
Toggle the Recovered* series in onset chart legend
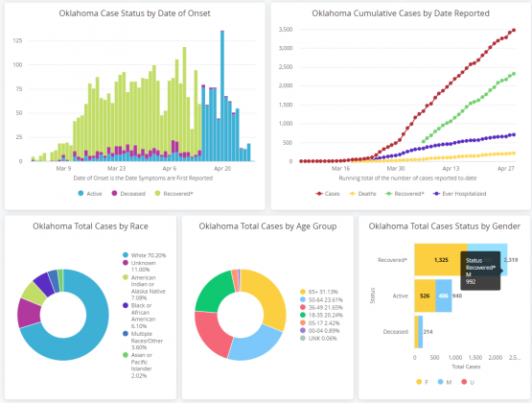[173, 194]
